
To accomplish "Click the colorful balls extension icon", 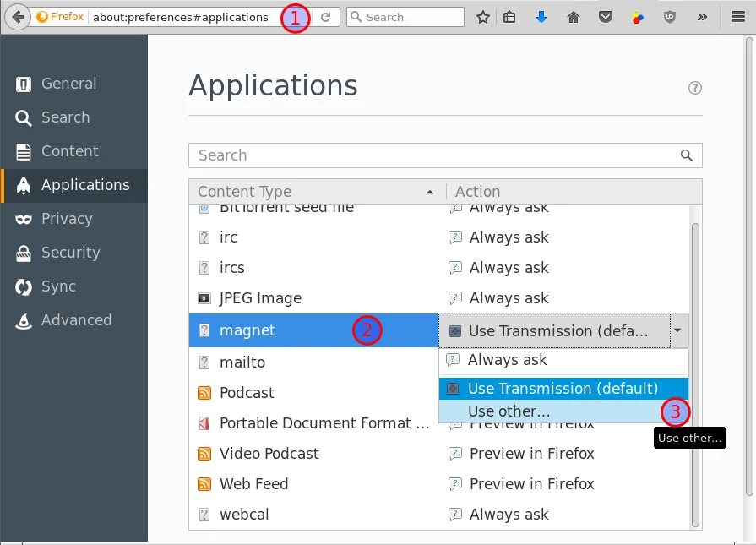I will 638,18.
